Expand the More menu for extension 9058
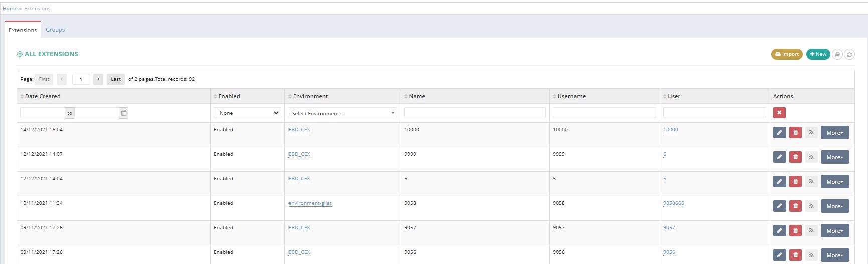The width and height of the screenshot is (868, 264). coord(835,206)
